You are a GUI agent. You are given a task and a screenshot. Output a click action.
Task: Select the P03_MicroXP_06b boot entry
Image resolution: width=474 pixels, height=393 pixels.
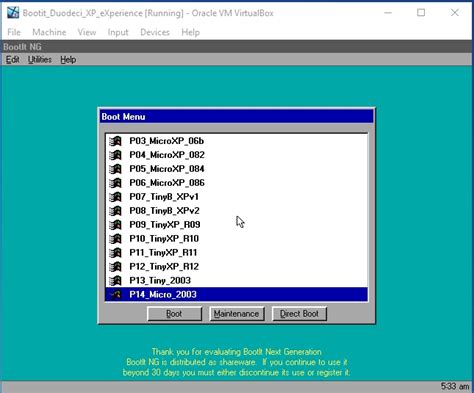coord(237,141)
